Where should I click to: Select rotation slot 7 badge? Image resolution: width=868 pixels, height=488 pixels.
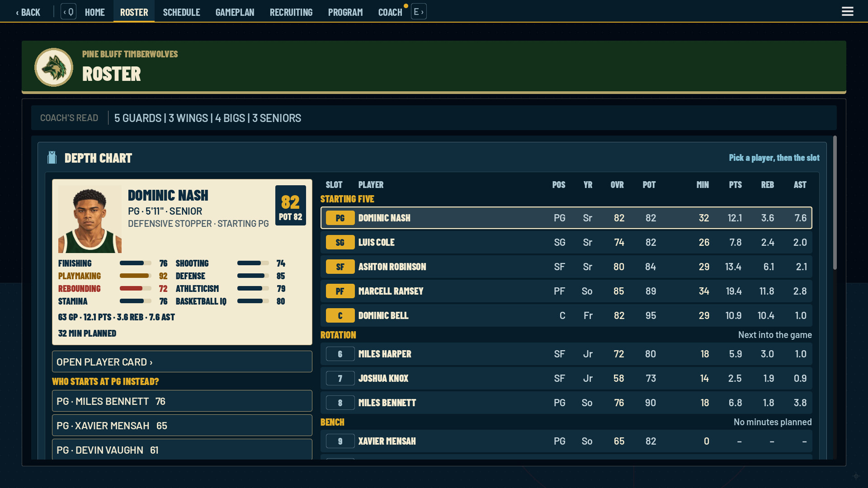coord(340,379)
